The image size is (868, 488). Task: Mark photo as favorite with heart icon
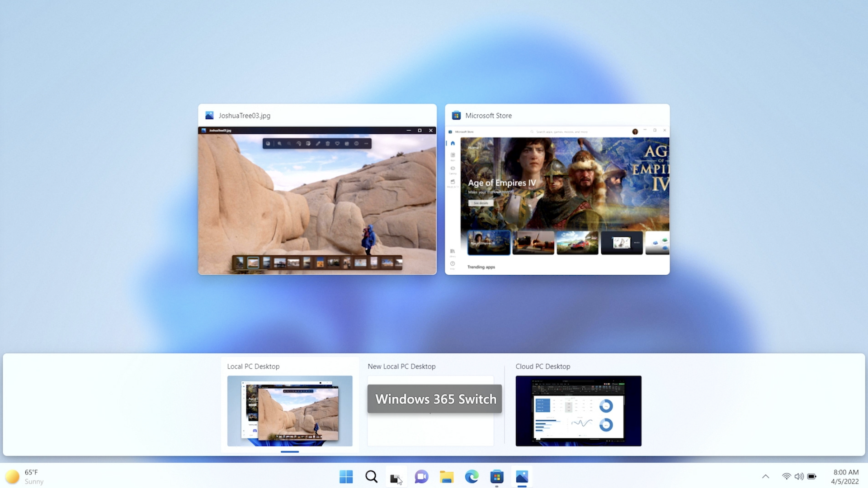(337, 144)
